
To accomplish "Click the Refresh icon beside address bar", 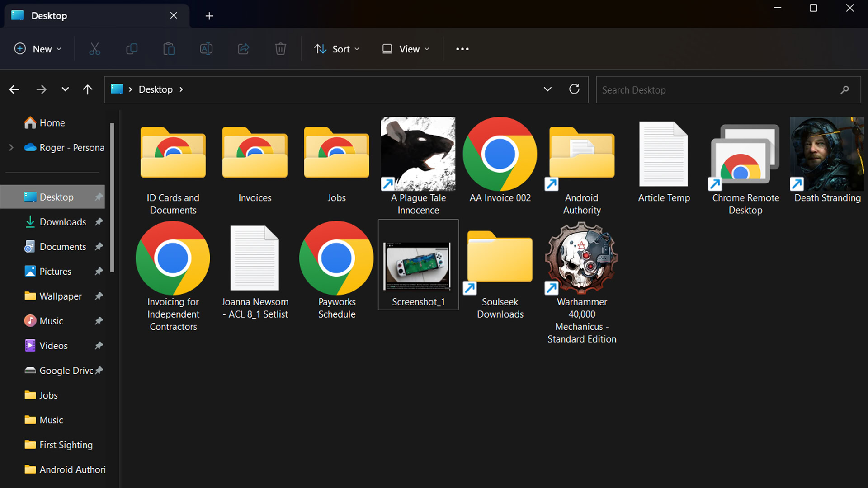I will click(x=574, y=89).
